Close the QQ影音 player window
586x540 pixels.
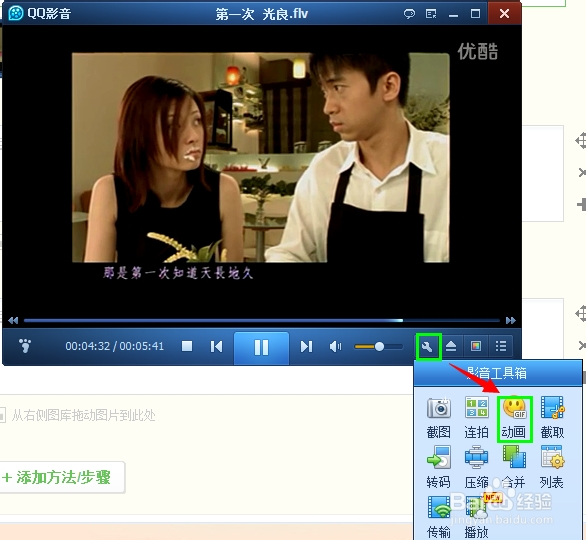tap(505, 14)
